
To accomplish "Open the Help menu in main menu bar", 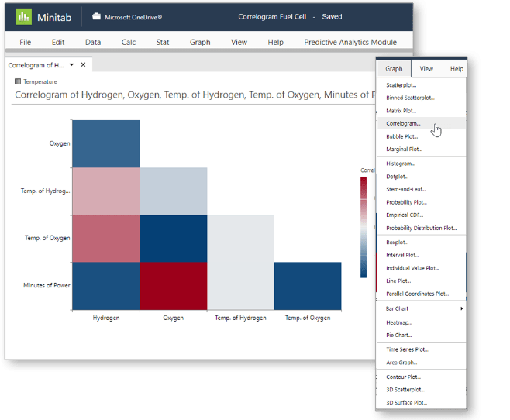I will [x=275, y=42].
